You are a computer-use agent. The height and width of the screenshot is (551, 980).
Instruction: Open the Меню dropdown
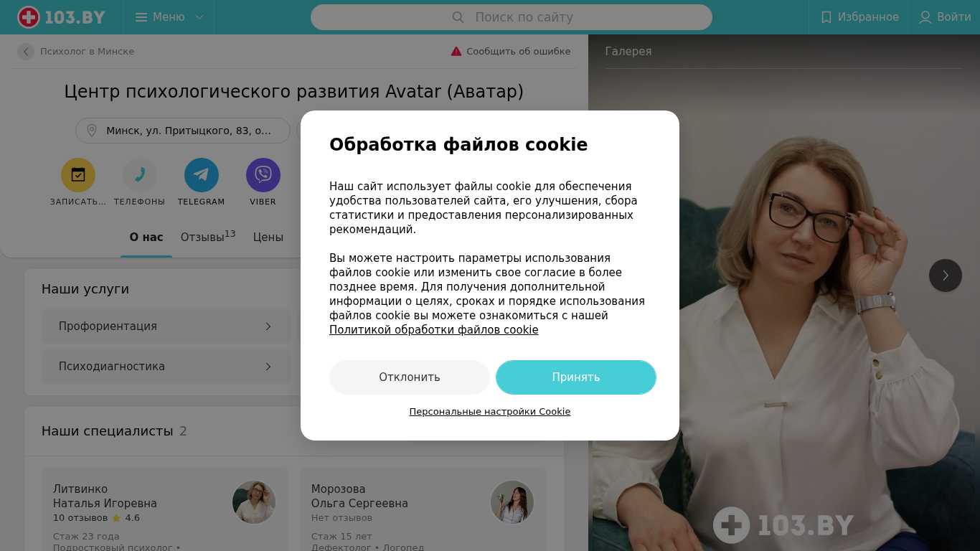coord(169,17)
